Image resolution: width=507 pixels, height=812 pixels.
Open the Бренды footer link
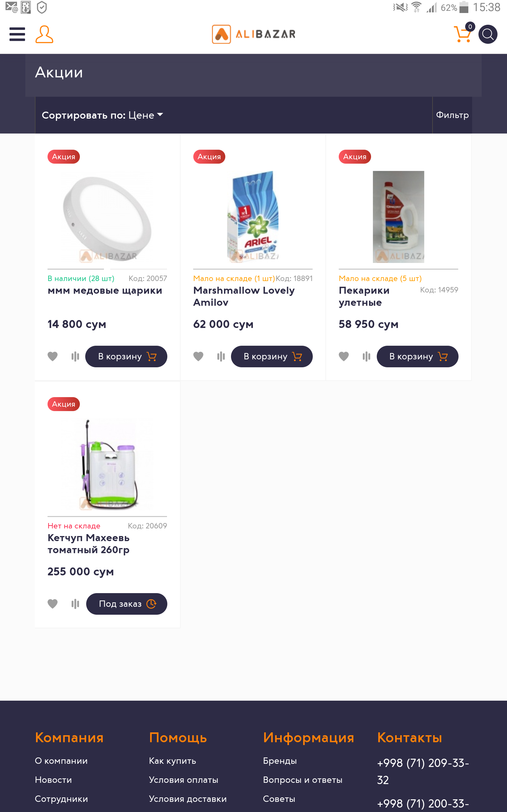point(280,761)
